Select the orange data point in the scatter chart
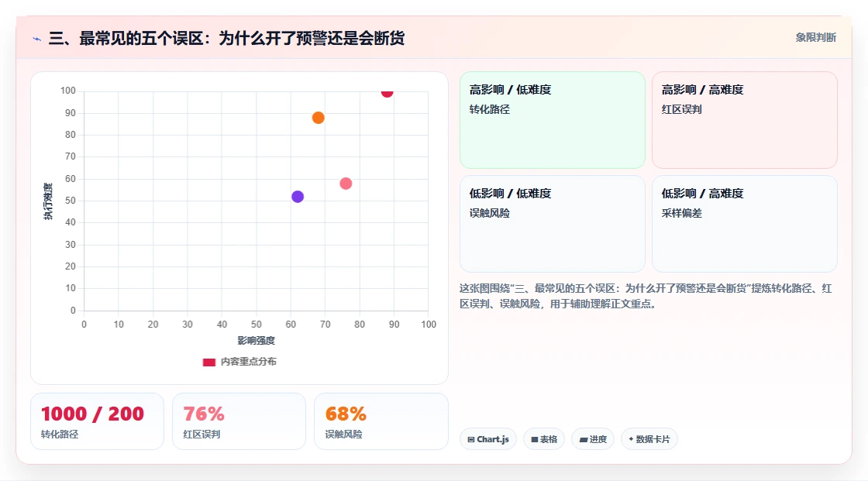868x481 pixels. coord(318,117)
